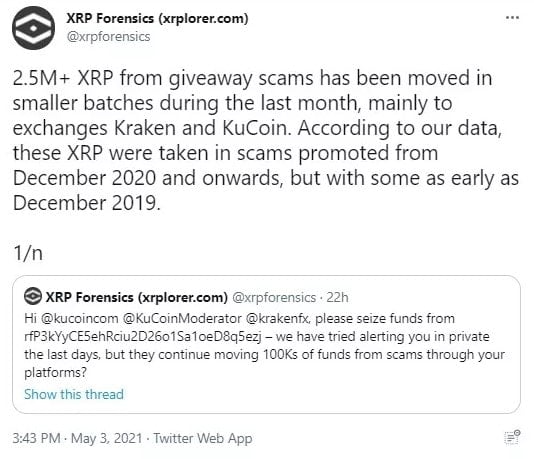Click the December 2019 sentence ending
This screenshot has height=459, width=534.
pyautogui.click(x=87, y=203)
